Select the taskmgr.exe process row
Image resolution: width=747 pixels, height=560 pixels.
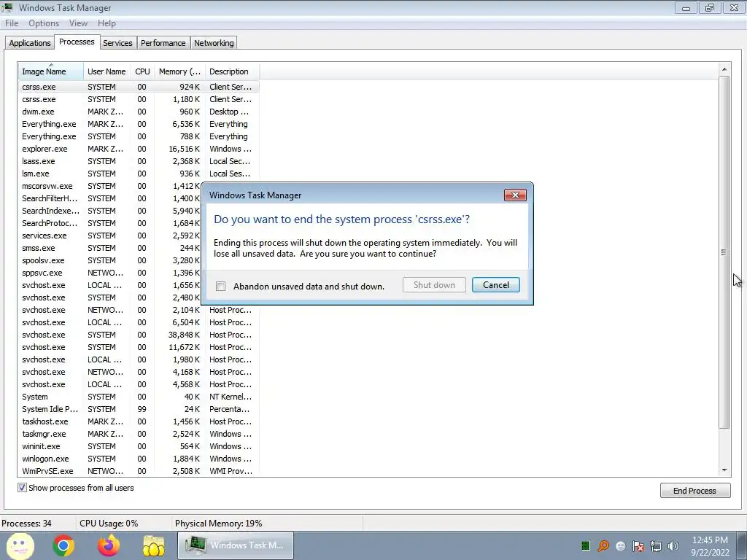point(139,434)
